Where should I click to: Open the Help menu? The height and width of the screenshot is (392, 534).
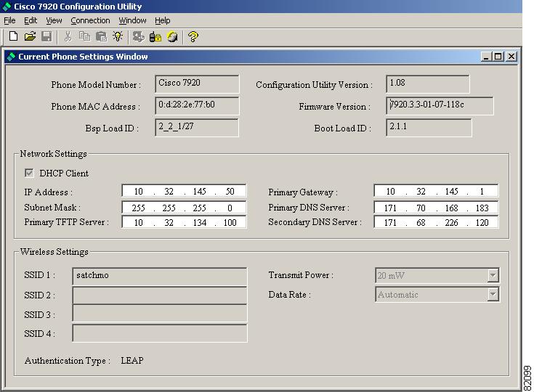[x=163, y=20]
